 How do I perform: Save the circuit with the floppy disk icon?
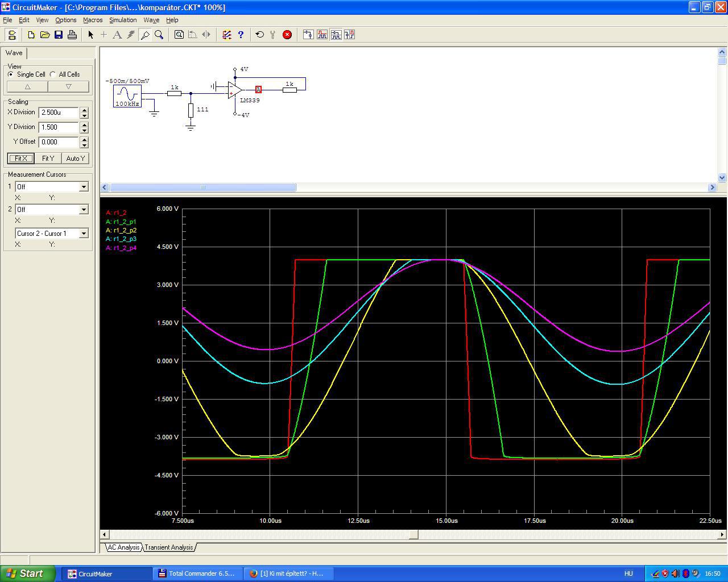(x=59, y=35)
